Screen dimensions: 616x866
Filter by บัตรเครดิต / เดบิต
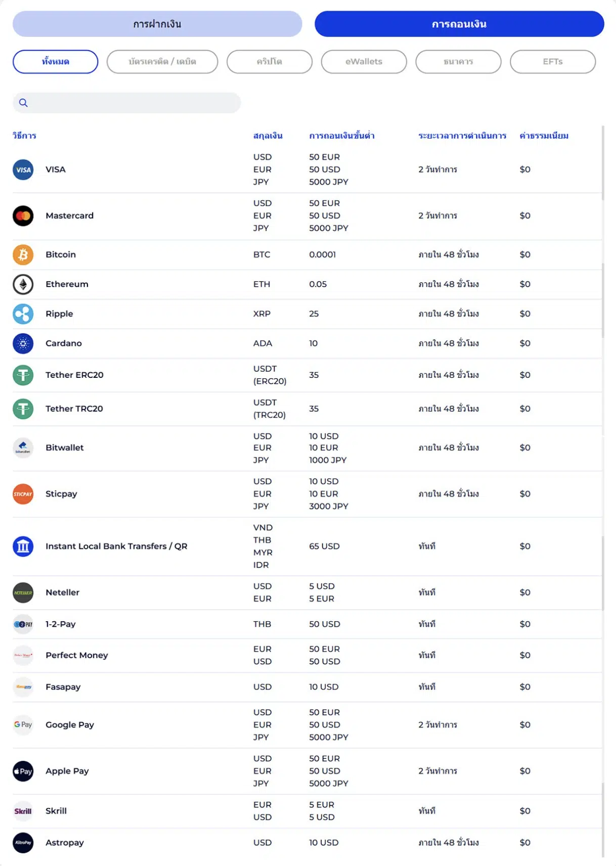click(x=162, y=62)
